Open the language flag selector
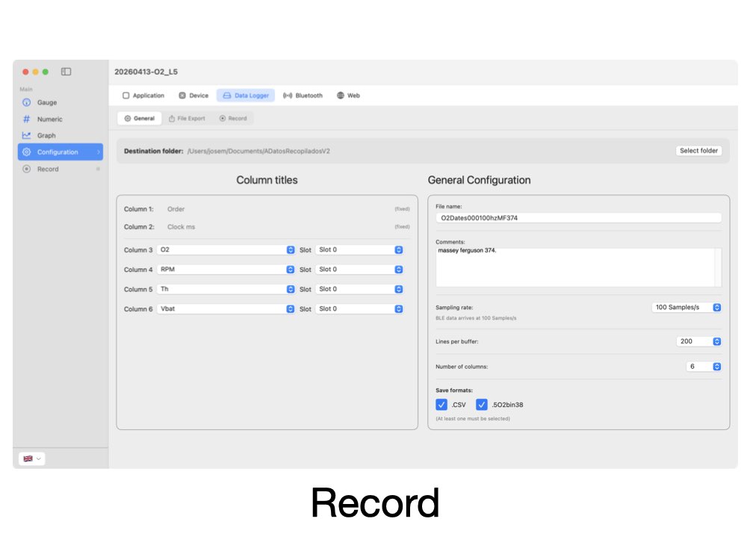 (x=32, y=458)
